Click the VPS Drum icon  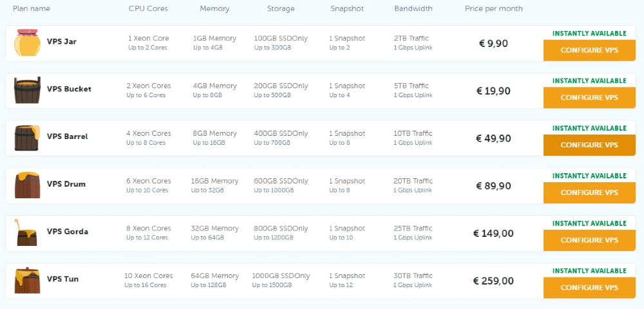click(x=28, y=185)
